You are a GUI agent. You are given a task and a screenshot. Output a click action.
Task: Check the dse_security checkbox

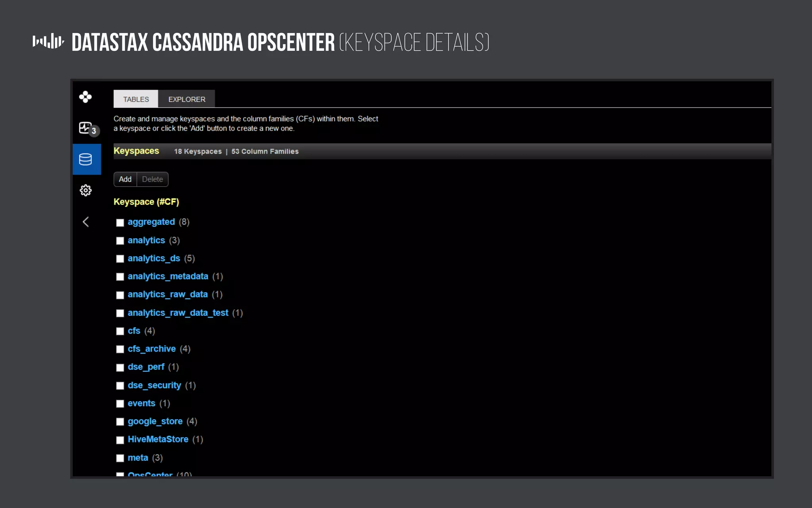(x=120, y=386)
